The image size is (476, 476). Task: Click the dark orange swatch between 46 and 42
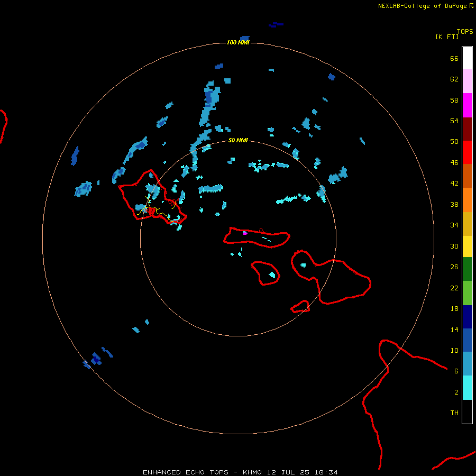[467, 176]
